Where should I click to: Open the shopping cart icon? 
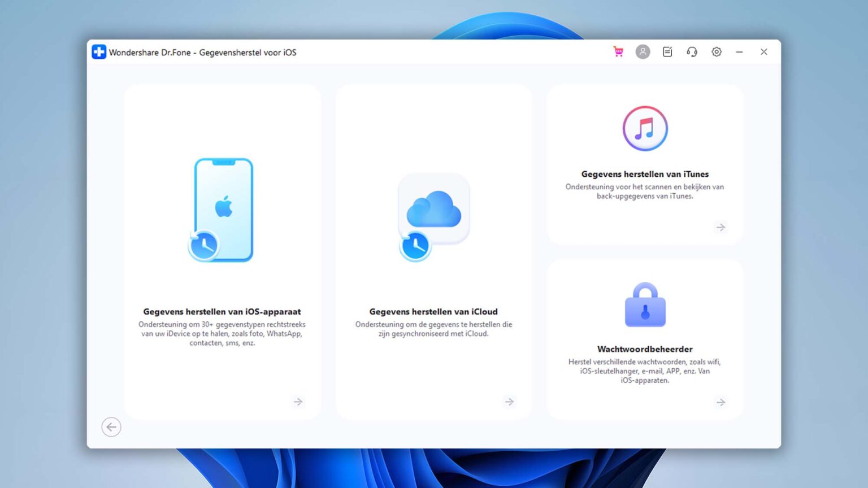tap(618, 52)
